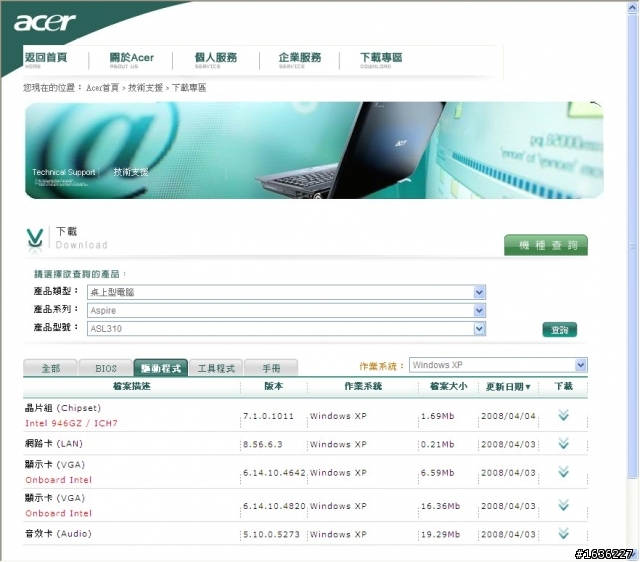The width and height of the screenshot is (640, 562).
Task: Open 關於Acer in the navigation bar
Action: (x=131, y=60)
